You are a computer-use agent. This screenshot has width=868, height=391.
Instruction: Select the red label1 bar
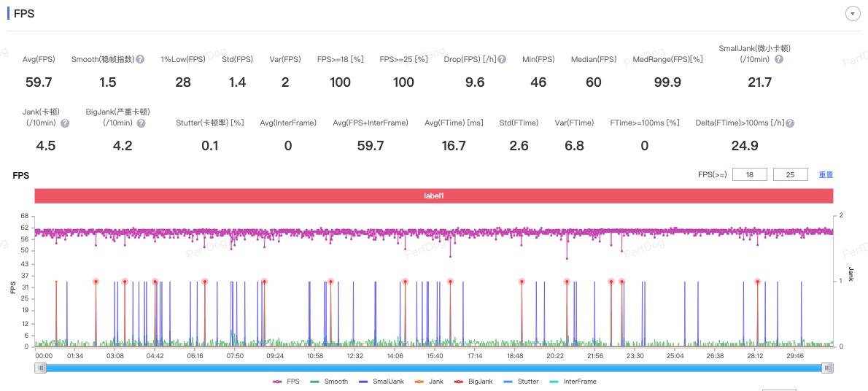click(x=433, y=196)
